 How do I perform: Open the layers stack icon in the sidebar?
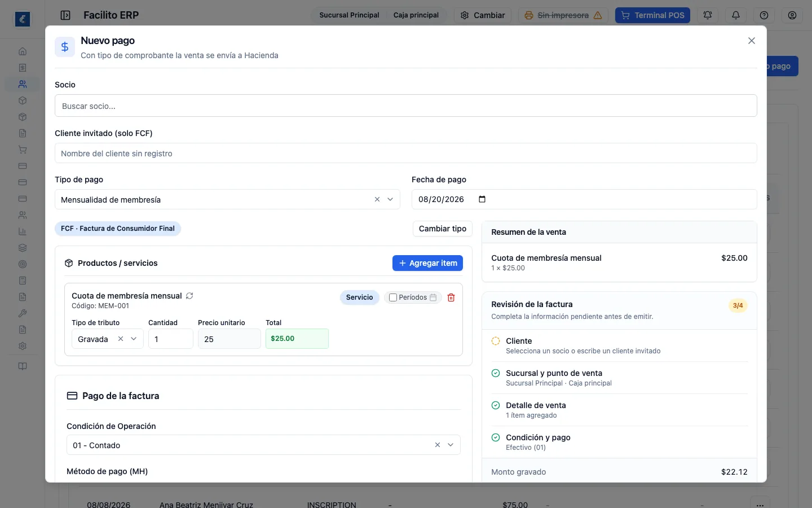coord(23,248)
